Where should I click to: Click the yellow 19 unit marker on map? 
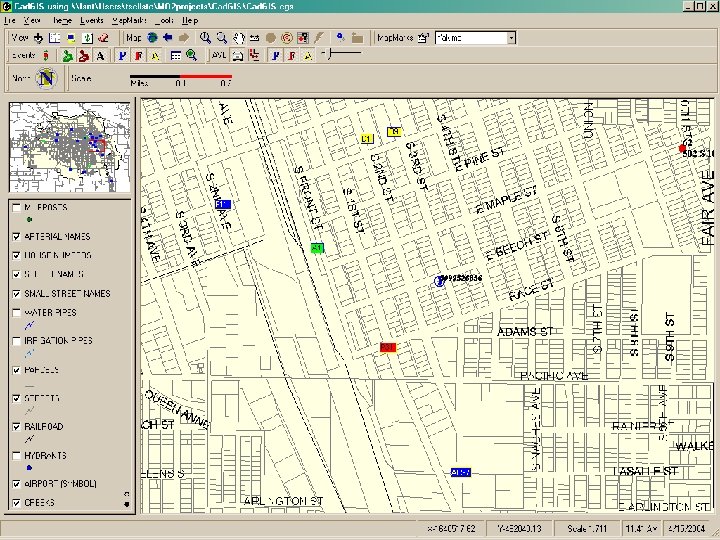click(x=394, y=132)
